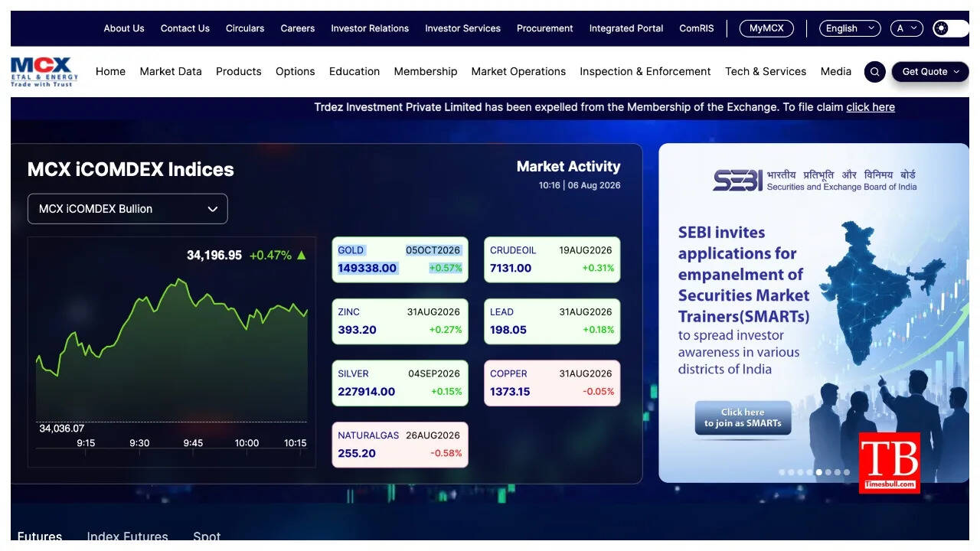
Task: Select the active fifth slide dot on SEBI banner
Action: [819, 472]
